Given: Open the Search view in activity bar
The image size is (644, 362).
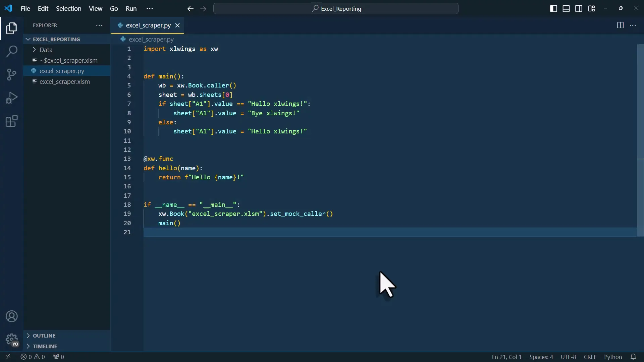Looking at the screenshot, I should 12,52.
